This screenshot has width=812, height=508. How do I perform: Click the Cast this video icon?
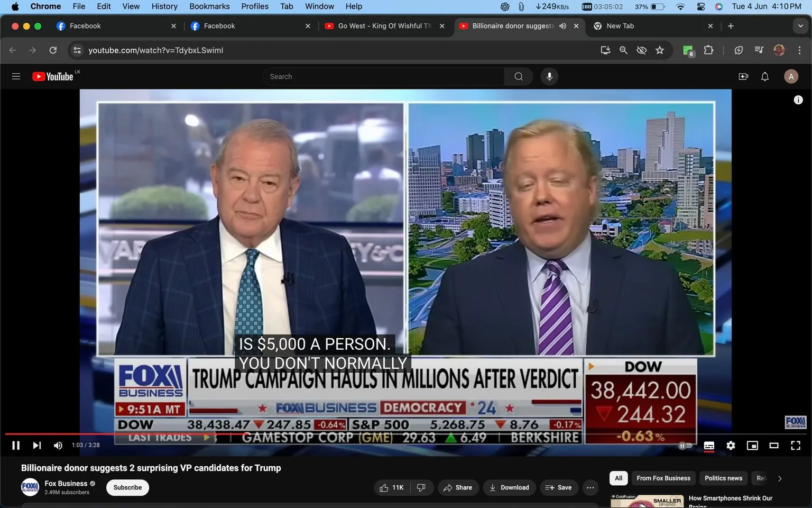pos(605,50)
